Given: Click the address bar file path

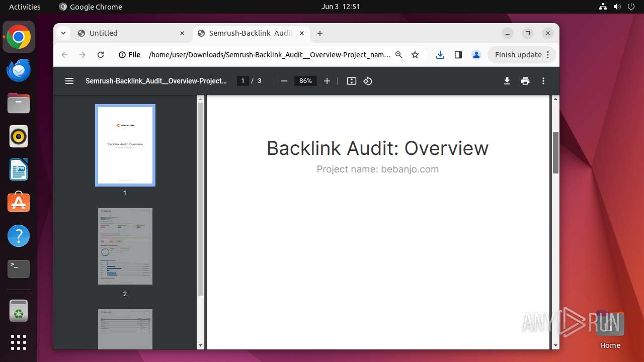Looking at the screenshot, I should click(x=270, y=55).
